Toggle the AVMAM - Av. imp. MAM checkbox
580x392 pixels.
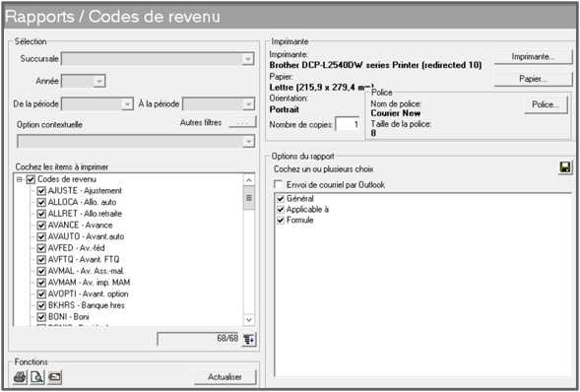[41, 283]
